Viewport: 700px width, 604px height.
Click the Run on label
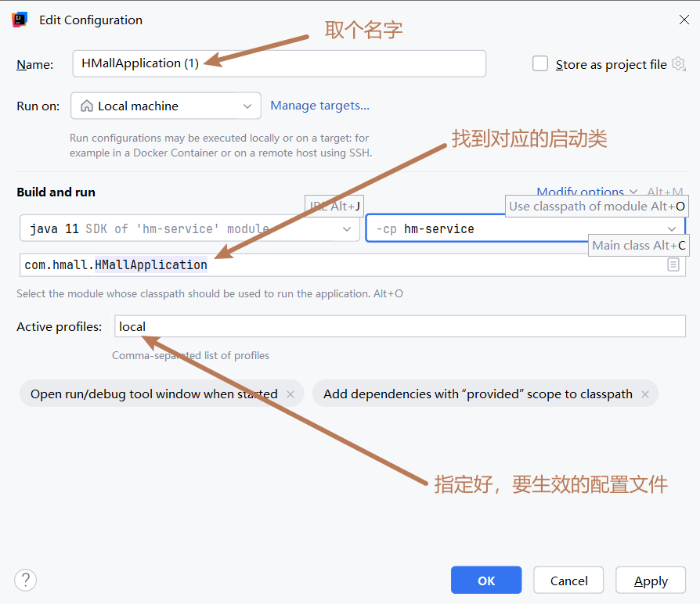pos(38,106)
